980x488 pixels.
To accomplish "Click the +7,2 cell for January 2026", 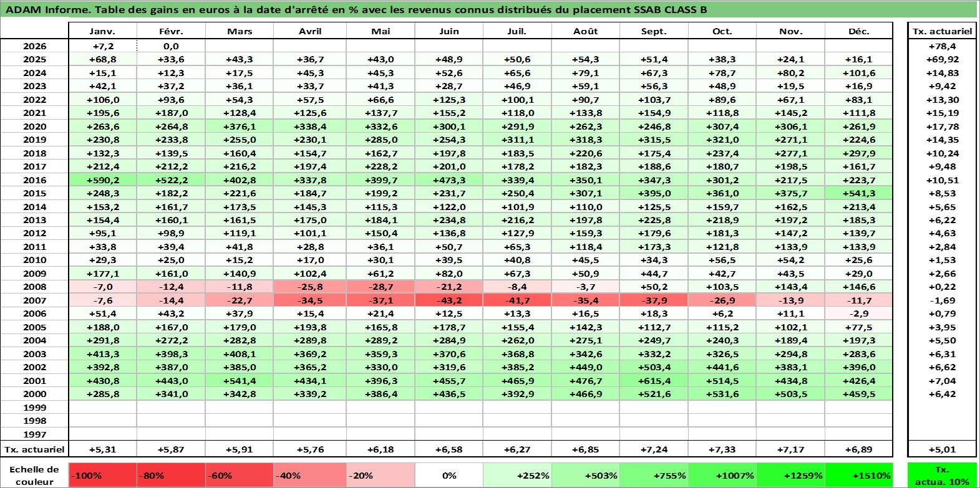I will click(103, 46).
